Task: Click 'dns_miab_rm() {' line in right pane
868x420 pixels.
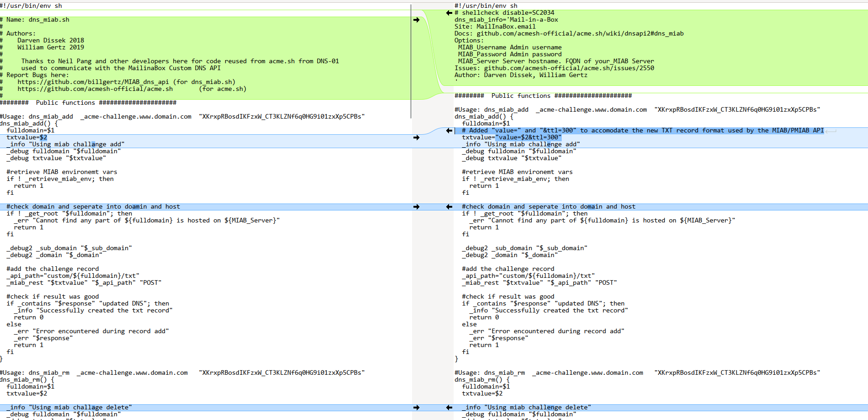Action: (x=482, y=380)
